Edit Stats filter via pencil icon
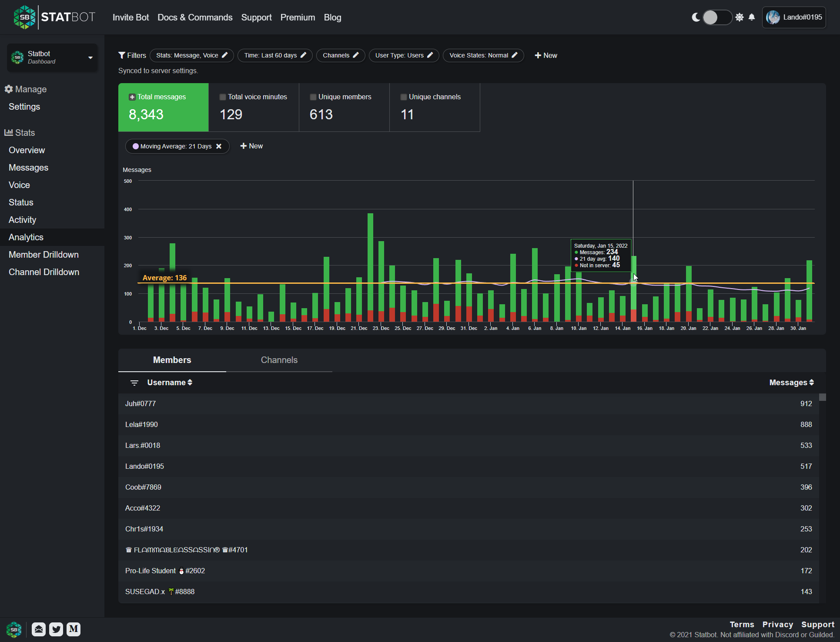 pyautogui.click(x=225, y=55)
